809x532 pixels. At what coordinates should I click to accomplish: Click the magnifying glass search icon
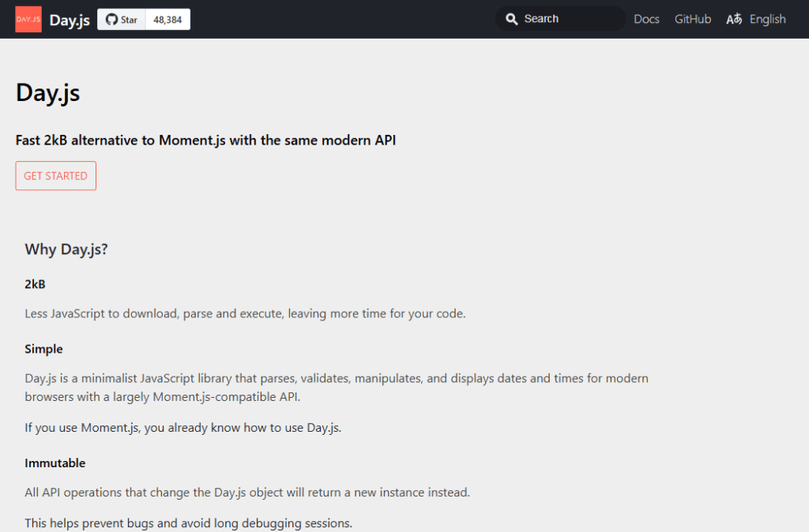512,19
